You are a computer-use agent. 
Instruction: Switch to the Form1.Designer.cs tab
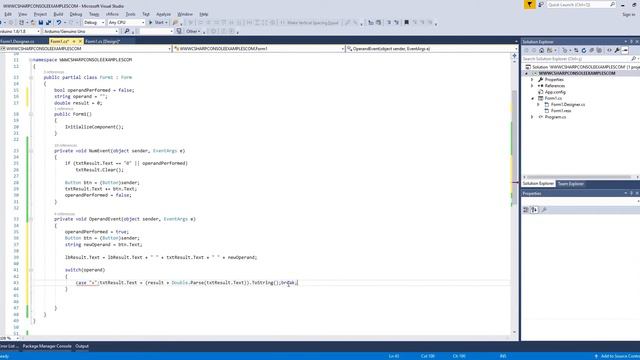(x=18, y=42)
